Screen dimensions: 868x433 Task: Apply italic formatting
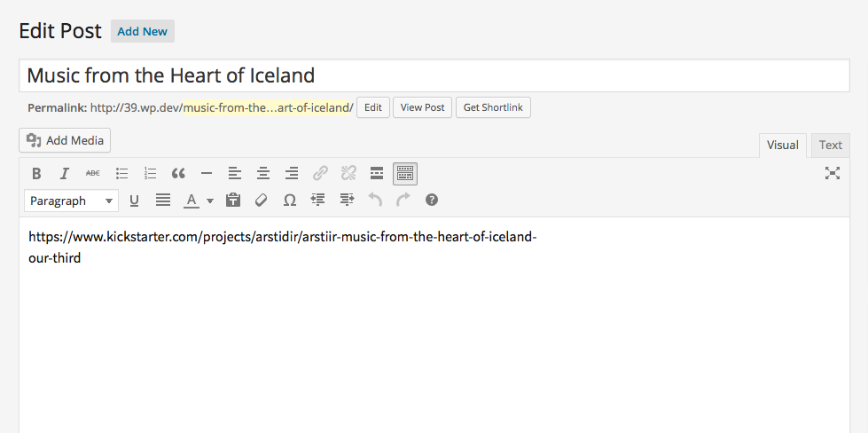pyautogui.click(x=64, y=174)
